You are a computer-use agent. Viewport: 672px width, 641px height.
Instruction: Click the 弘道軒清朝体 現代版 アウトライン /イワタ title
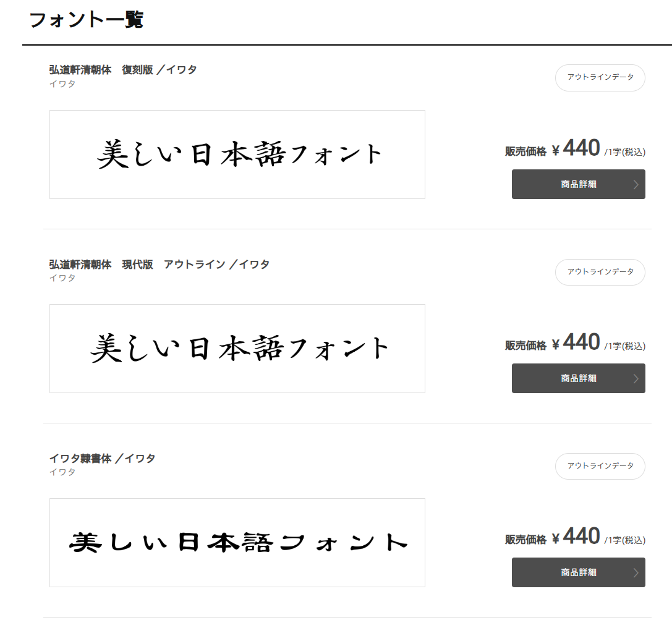159,264
